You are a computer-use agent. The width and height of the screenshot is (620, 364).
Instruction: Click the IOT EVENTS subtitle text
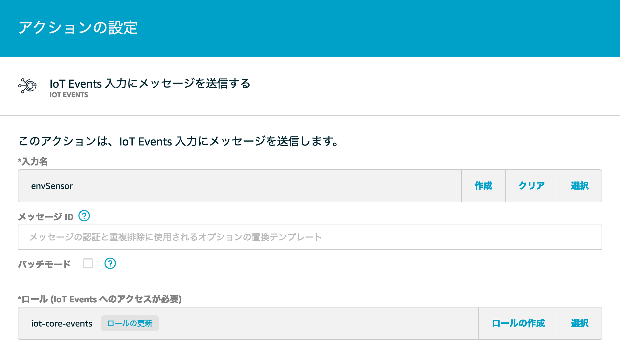click(x=69, y=95)
